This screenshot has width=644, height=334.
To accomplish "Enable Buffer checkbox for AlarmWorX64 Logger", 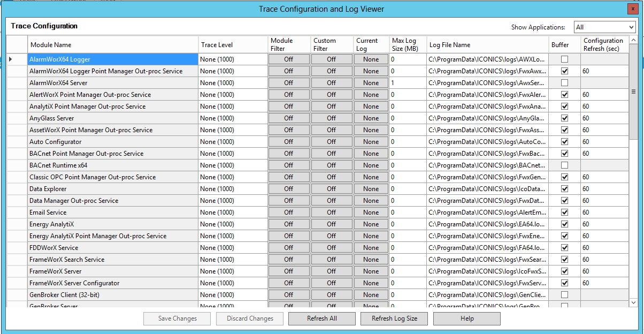I will tap(564, 59).
